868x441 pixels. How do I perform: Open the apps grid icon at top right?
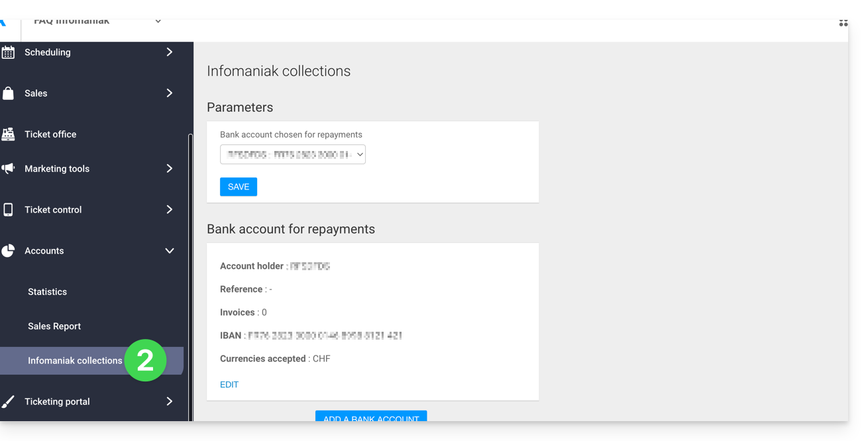(x=843, y=23)
